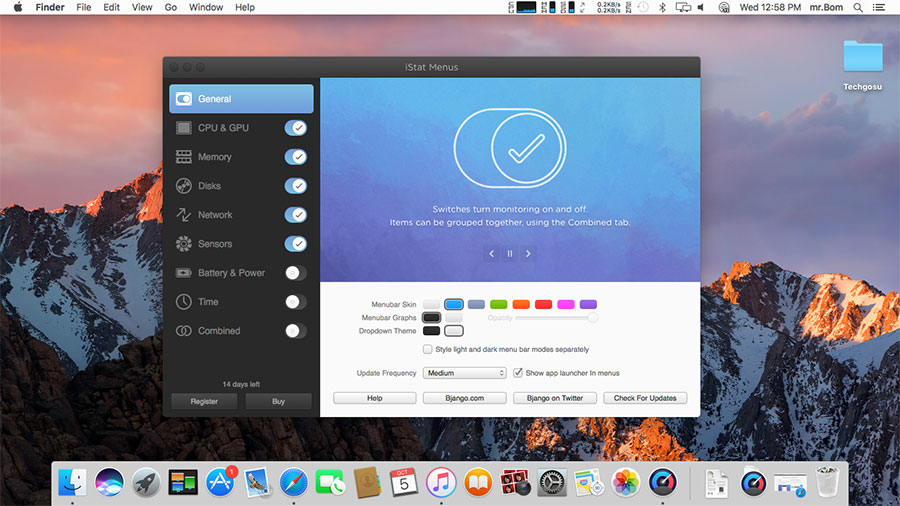Open the File menu
Image resolution: width=900 pixels, height=506 pixels.
[x=84, y=7]
